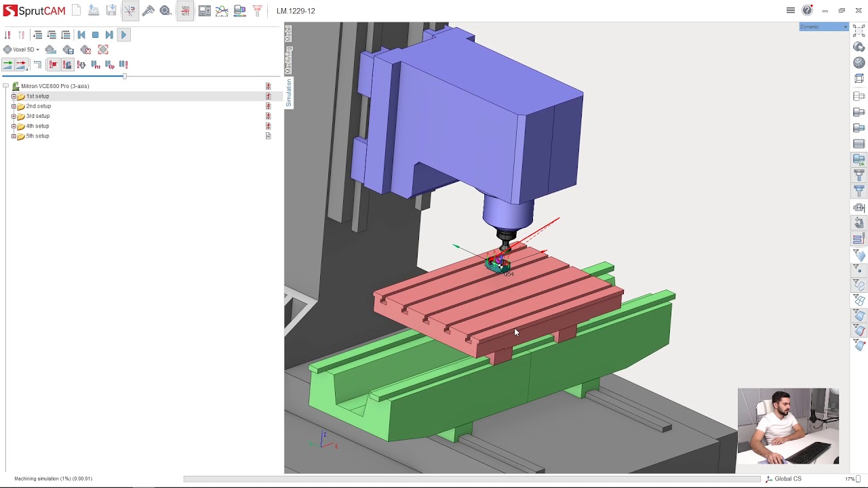Screen dimensions: 868x488
Task: Open the hamburger main menu
Action: click(791, 11)
